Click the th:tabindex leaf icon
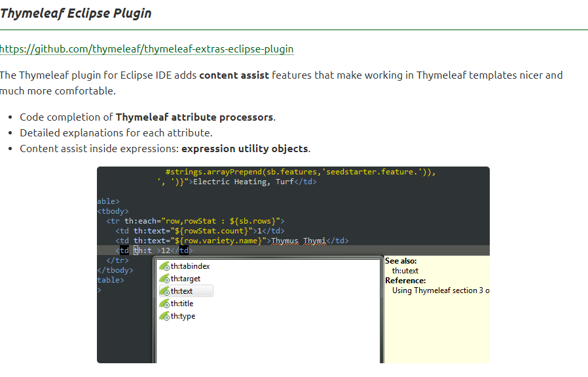The height and width of the screenshot is (377, 588). click(164, 266)
